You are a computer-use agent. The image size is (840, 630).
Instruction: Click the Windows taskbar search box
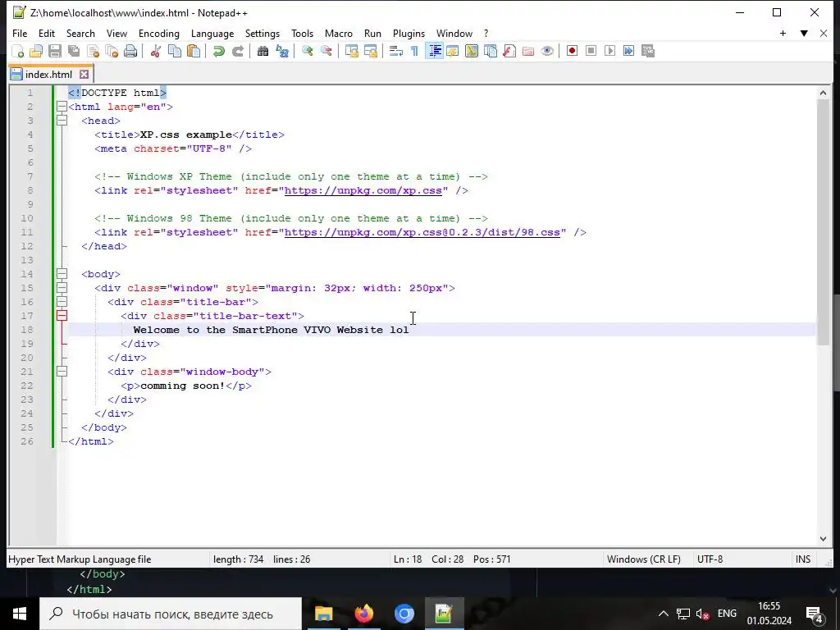click(171, 614)
